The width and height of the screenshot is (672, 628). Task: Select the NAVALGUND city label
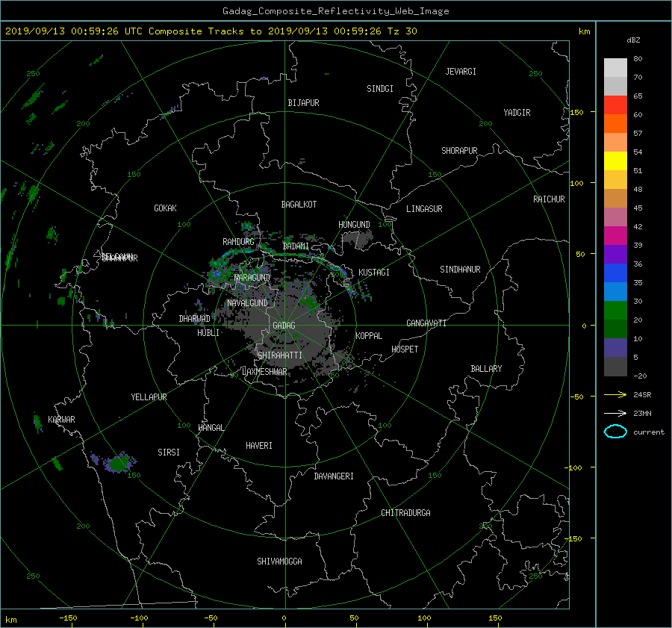click(247, 303)
